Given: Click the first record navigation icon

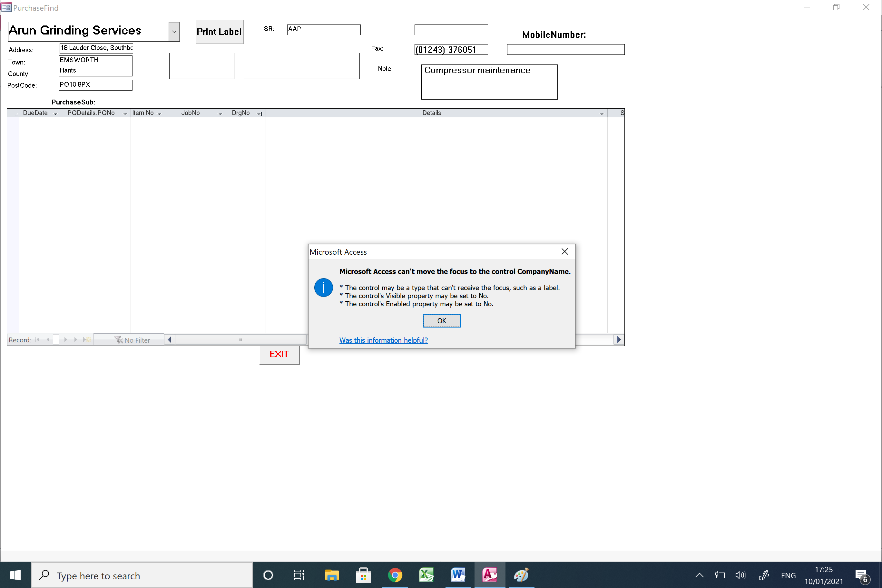Looking at the screenshot, I should pyautogui.click(x=37, y=340).
